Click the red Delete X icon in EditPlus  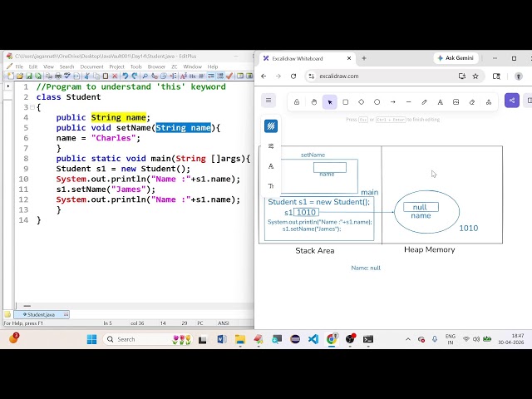[115, 76]
